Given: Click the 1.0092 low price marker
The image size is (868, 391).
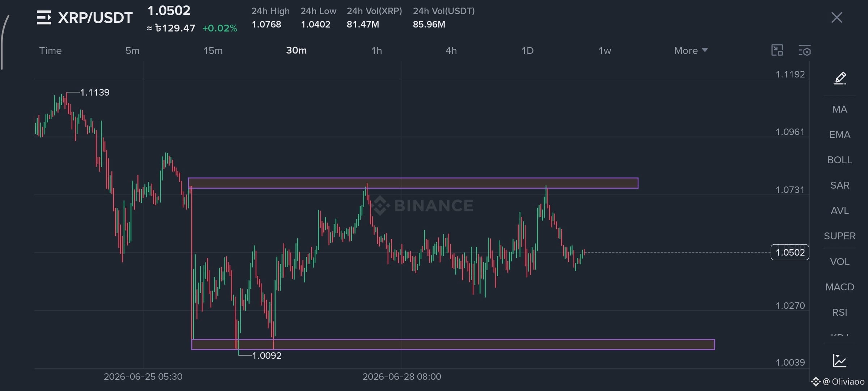Looking at the screenshot, I should [x=267, y=356].
